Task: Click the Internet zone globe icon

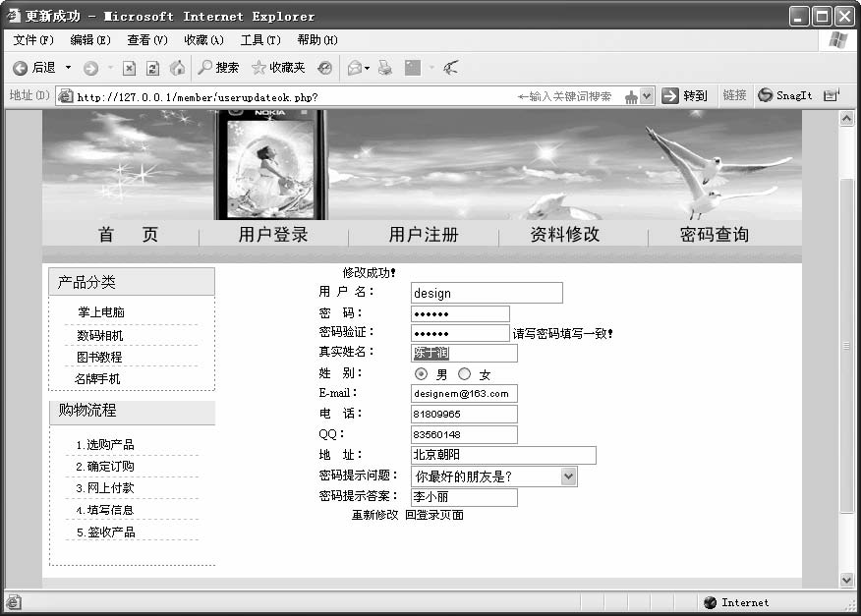Action: [710, 602]
